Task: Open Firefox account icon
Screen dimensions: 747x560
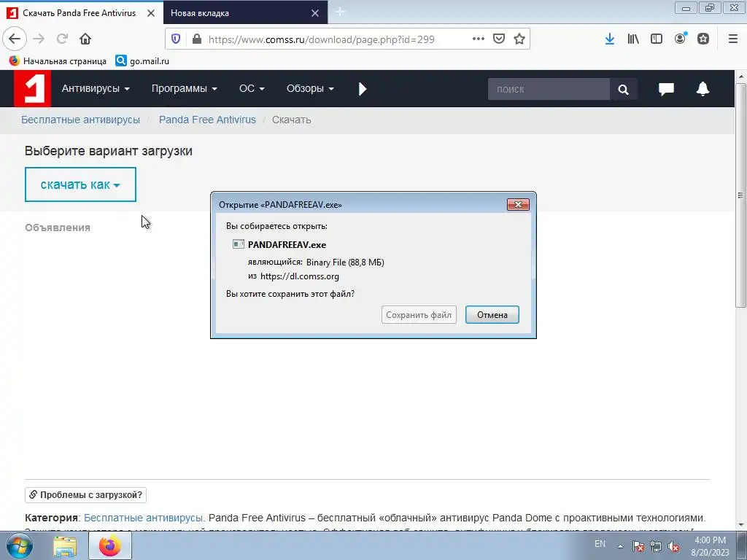Action: coord(681,39)
